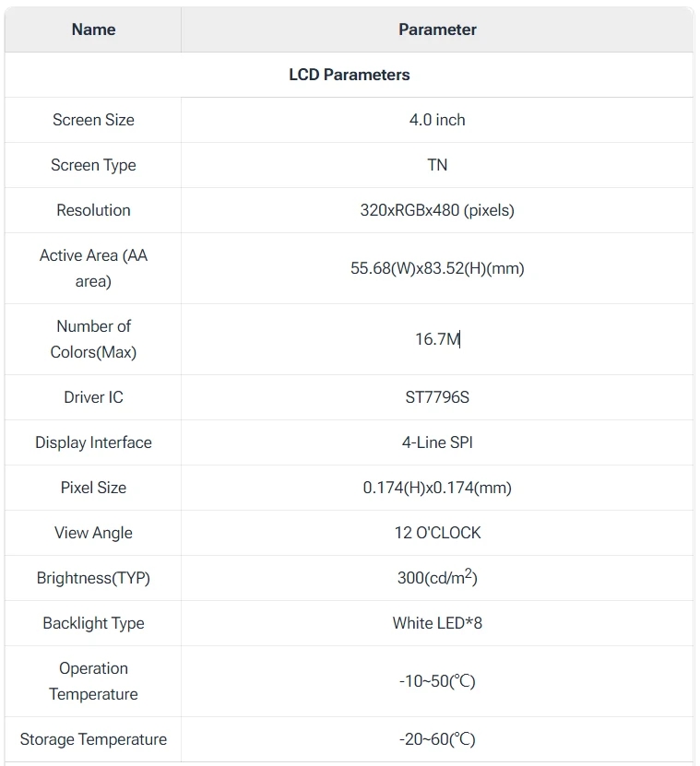Screen dimensions: 700x766
Task: Click the "Backlight Type" row label
Action: pyautogui.click(x=93, y=623)
